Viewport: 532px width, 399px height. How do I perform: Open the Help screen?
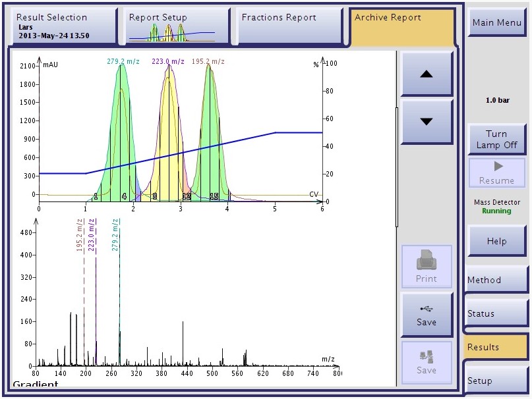coord(496,241)
